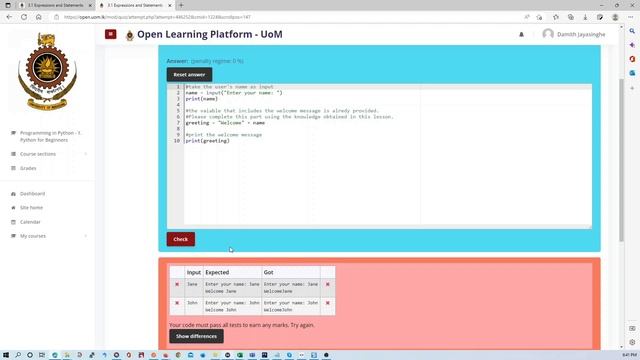The width and height of the screenshot is (640, 360).
Task: Close the first Expressions and Statements tab
Action: click(90, 5)
